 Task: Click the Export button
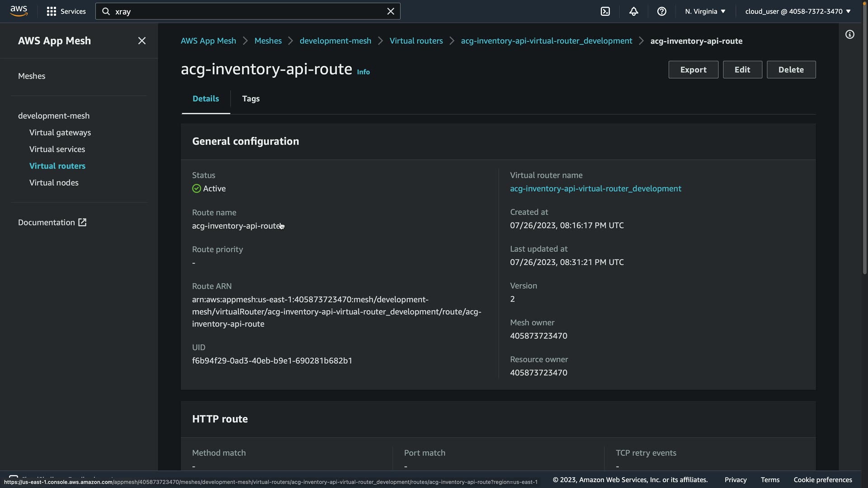(x=693, y=70)
